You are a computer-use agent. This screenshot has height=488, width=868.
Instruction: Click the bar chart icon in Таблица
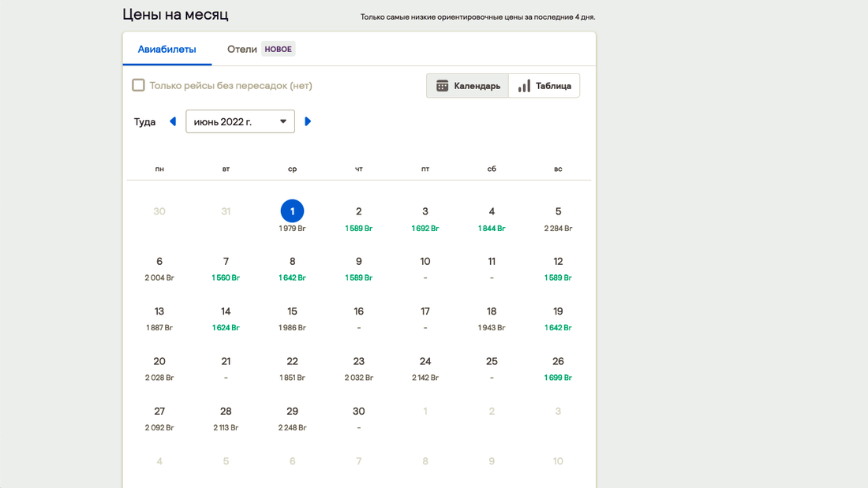point(524,86)
